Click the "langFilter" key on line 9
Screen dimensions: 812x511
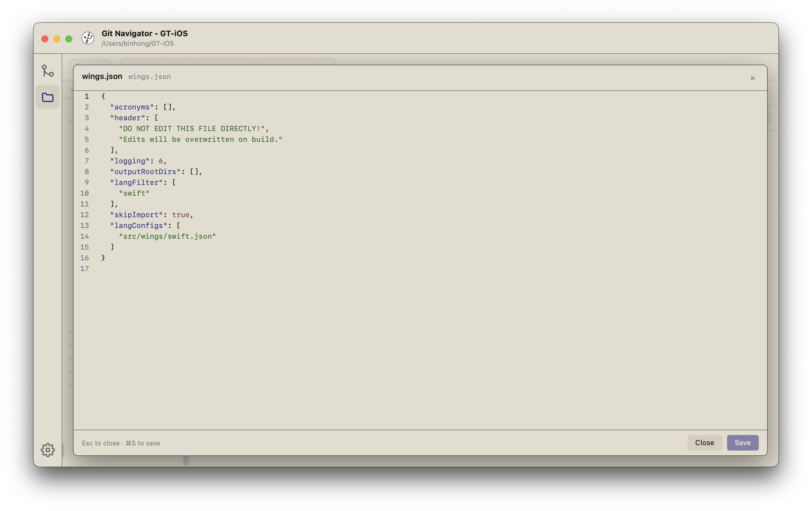[x=137, y=182]
